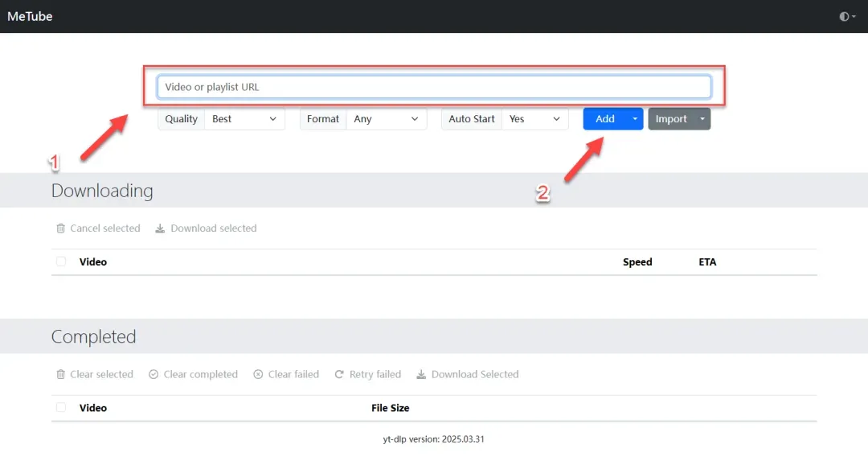This screenshot has height=457, width=868.
Task: Click Download Selected in Completed section
Action: (468, 374)
